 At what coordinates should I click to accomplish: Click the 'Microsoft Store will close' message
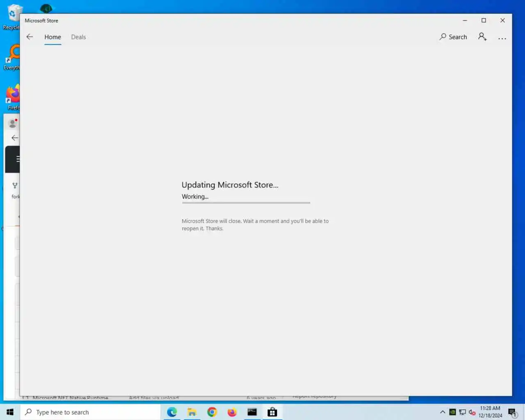tap(255, 225)
